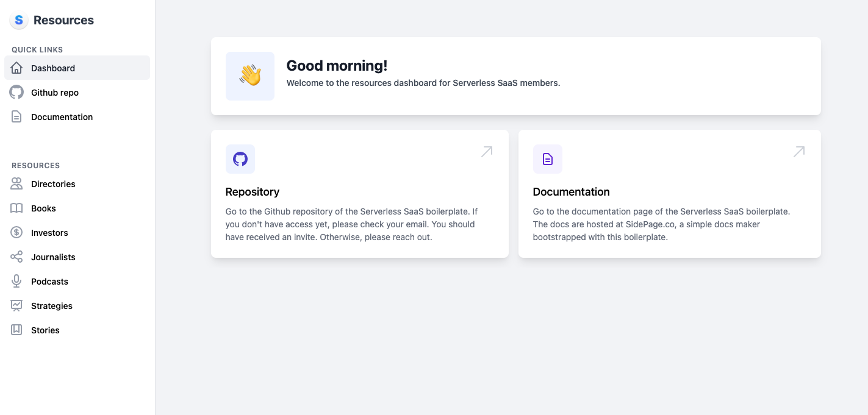
Task: Select the Dashboard home icon
Action: point(16,68)
